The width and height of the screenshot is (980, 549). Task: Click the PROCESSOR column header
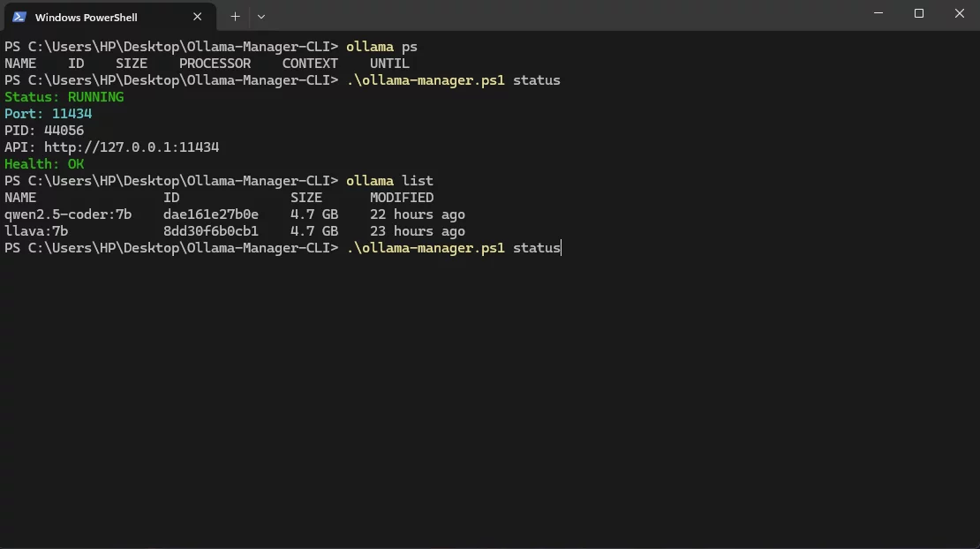[215, 64]
